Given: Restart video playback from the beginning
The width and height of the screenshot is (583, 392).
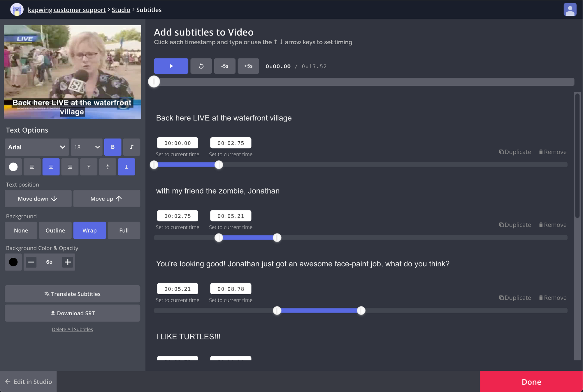Looking at the screenshot, I should [201, 66].
